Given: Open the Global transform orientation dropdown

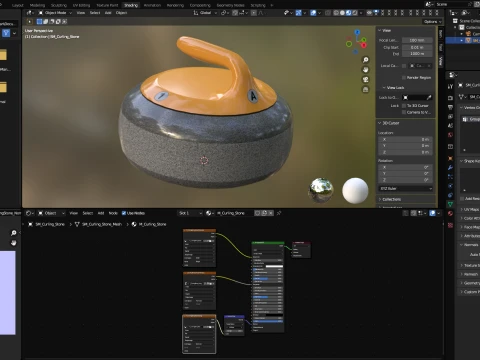Looking at the screenshot, I should [x=205, y=13].
